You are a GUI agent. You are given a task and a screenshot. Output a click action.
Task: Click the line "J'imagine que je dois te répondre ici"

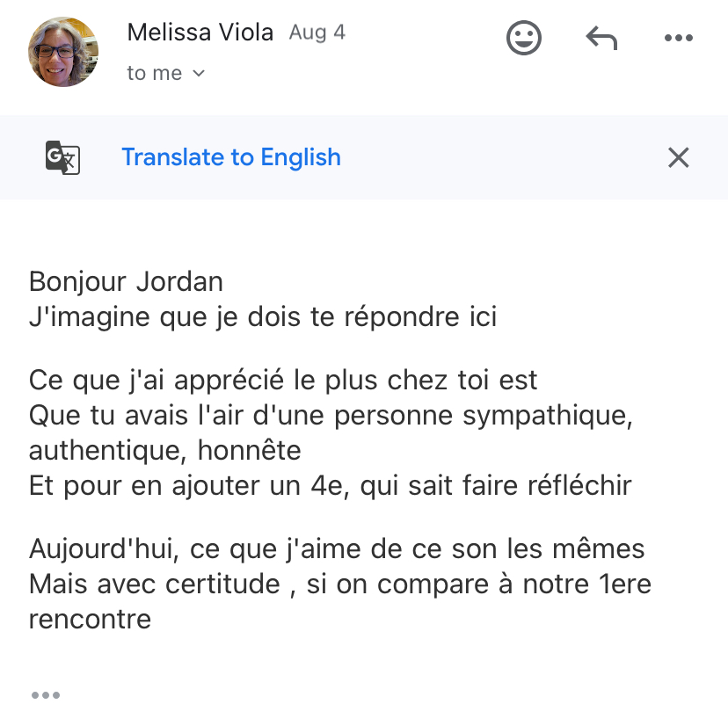click(x=263, y=317)
